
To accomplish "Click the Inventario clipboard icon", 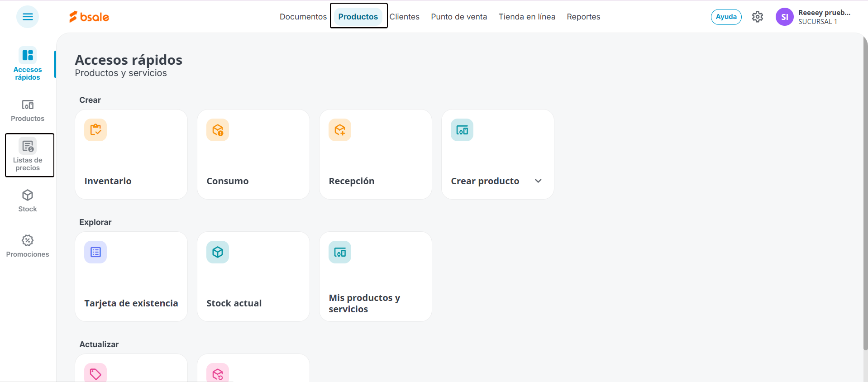I will (x=95, y=130).
